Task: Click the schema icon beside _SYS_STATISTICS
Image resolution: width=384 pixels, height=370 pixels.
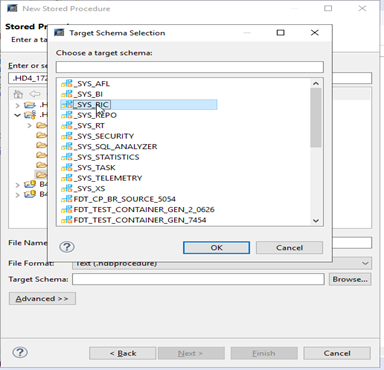Action: 67,157
